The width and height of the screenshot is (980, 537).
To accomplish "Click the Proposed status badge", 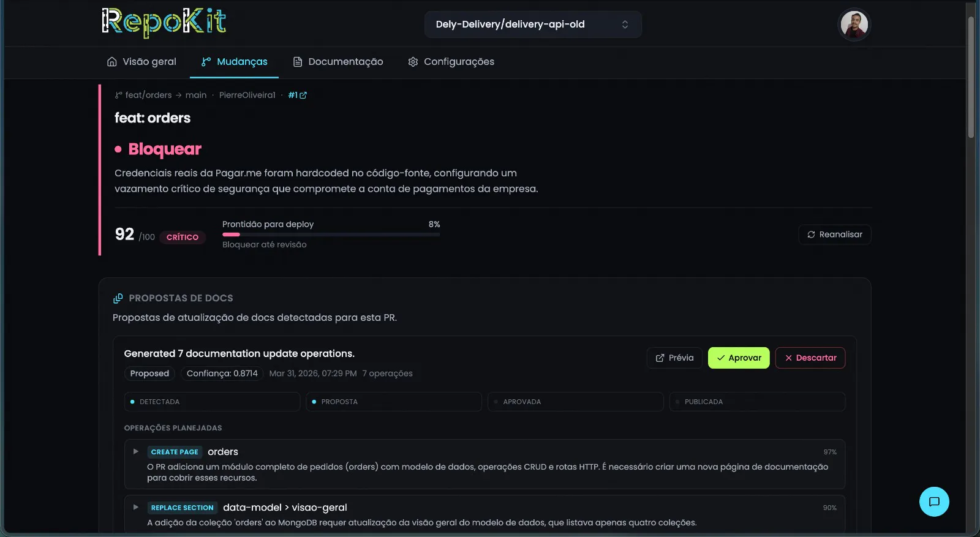I will coord(149,374).
